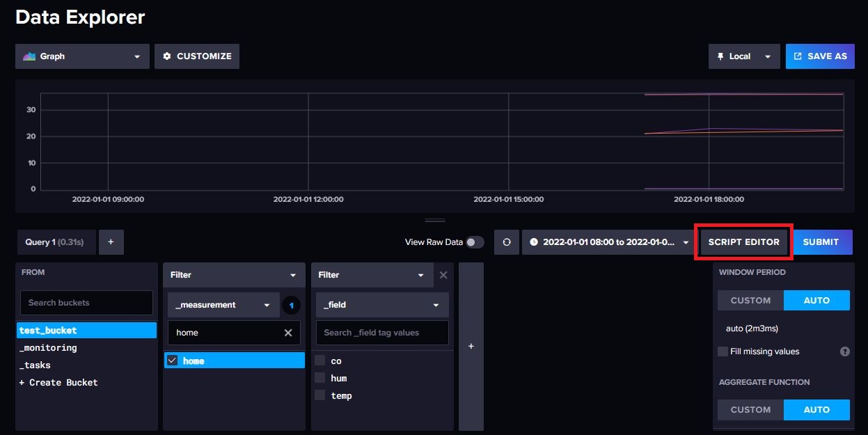Click the info icon next to Fill missing values
The width and height of the screenshot is (868, 435).
844,351
